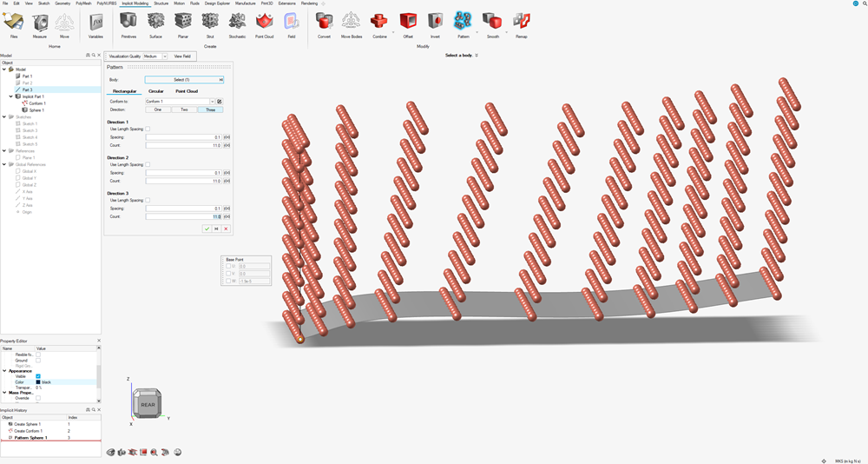
Task: Collapse the Implicit Part 1 tree node
Action: 11,96
